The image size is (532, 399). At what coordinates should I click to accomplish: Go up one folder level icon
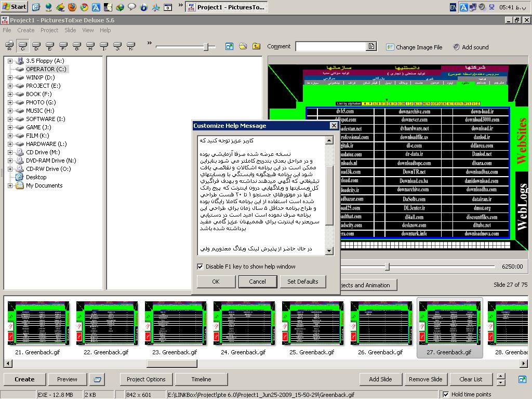(x=256, y=46)
